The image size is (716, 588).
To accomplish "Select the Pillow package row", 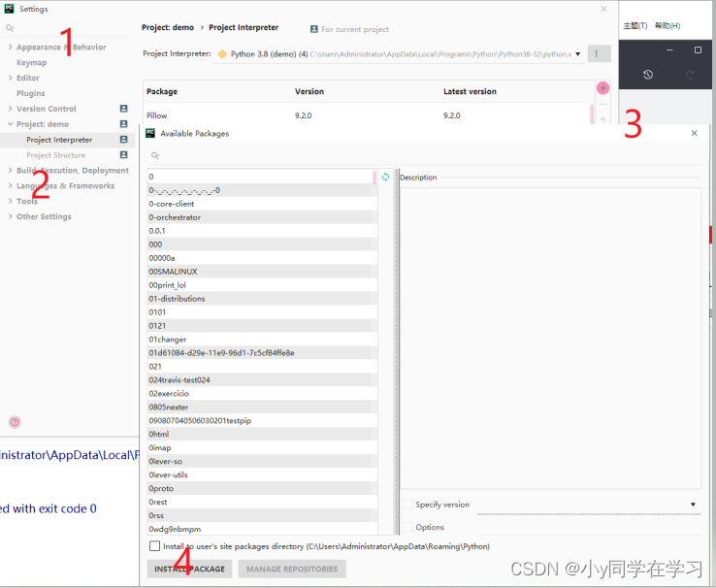I will [x=367, y=115].
